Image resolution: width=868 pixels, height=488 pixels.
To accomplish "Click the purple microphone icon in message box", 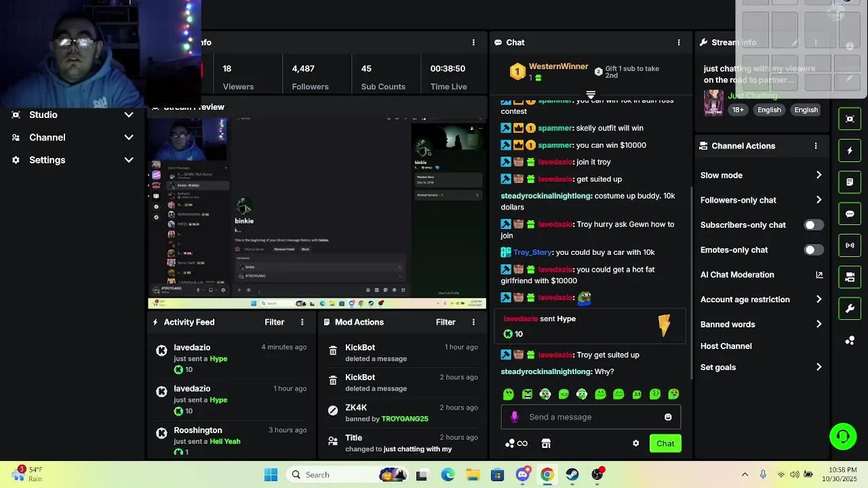I will click(x=515, y=417).
